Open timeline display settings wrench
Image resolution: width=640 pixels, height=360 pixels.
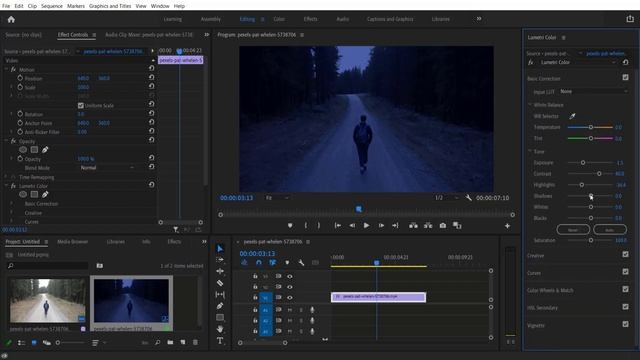click(301, 263)
